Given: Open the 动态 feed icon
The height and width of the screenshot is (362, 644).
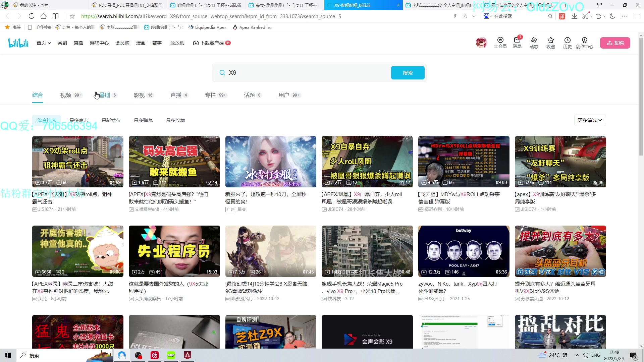Looking at the screenshot, I should [x=534, y=43].
